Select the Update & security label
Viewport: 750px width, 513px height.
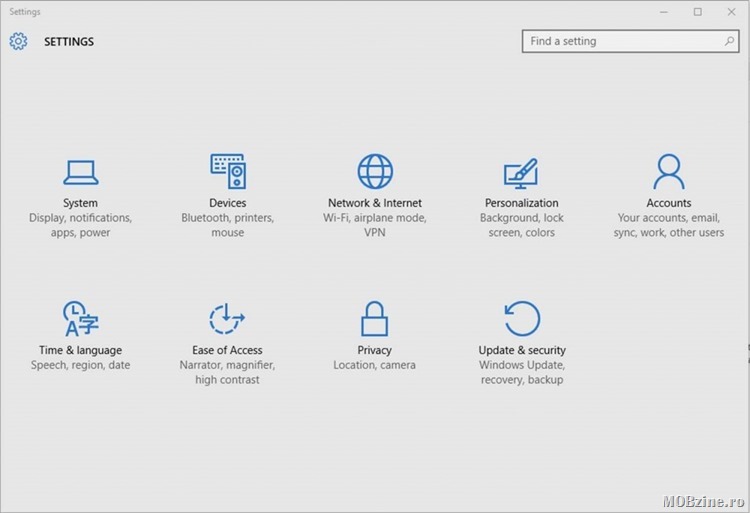tap(522, 350)
